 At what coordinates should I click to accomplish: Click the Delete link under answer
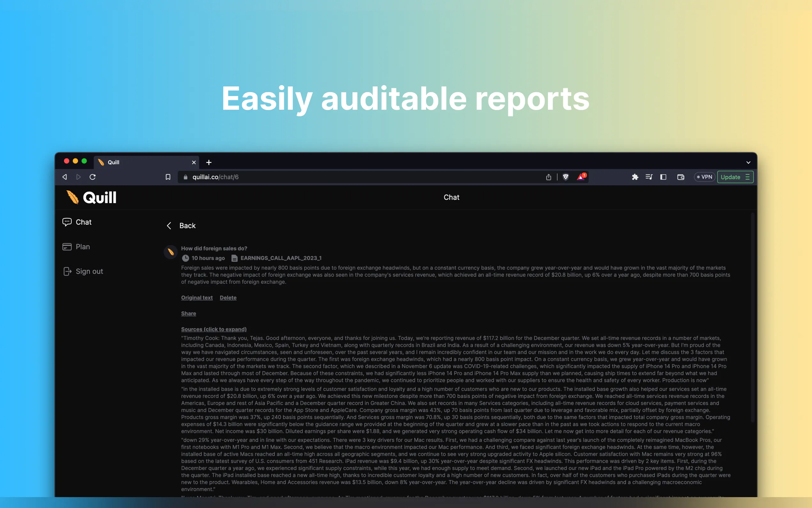pos(228,298)
